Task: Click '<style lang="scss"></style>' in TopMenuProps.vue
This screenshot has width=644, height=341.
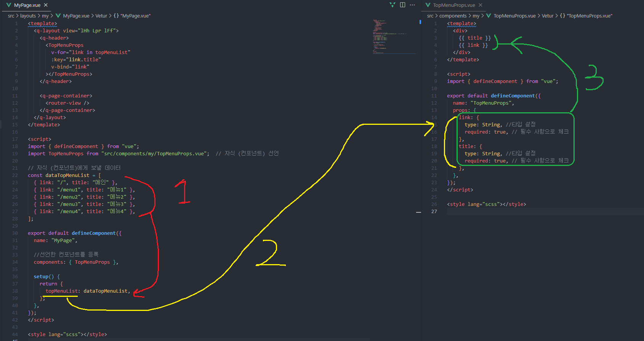Action: 487,204
